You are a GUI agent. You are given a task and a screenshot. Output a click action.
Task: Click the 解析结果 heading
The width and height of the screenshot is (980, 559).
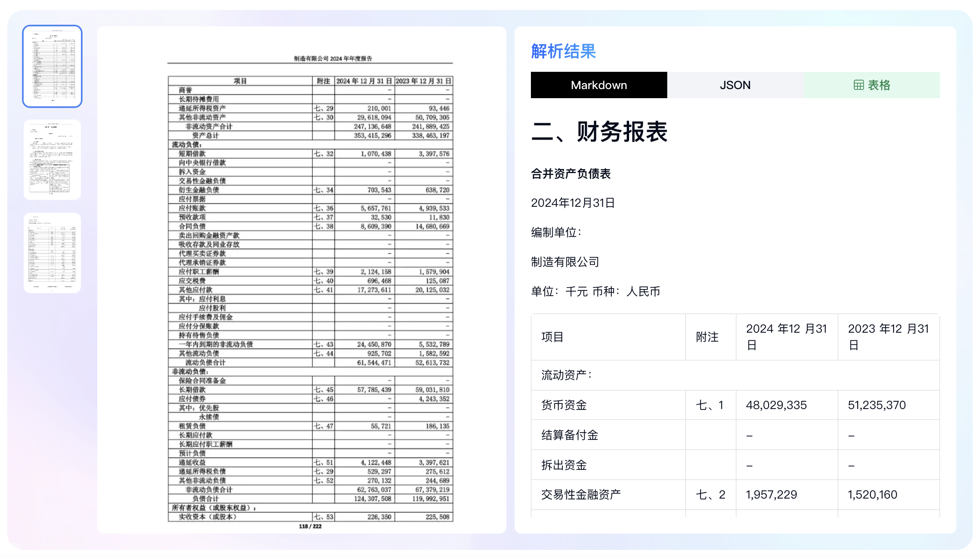563,51
